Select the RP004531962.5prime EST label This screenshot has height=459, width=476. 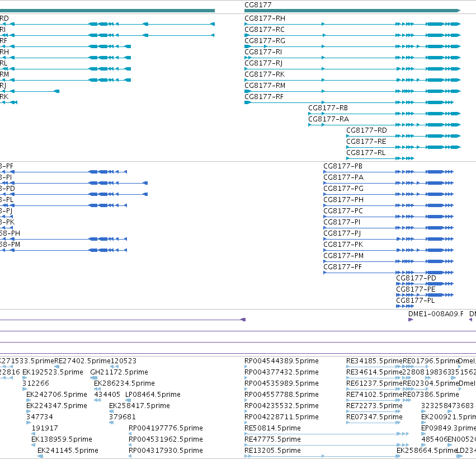click(166, 439)
